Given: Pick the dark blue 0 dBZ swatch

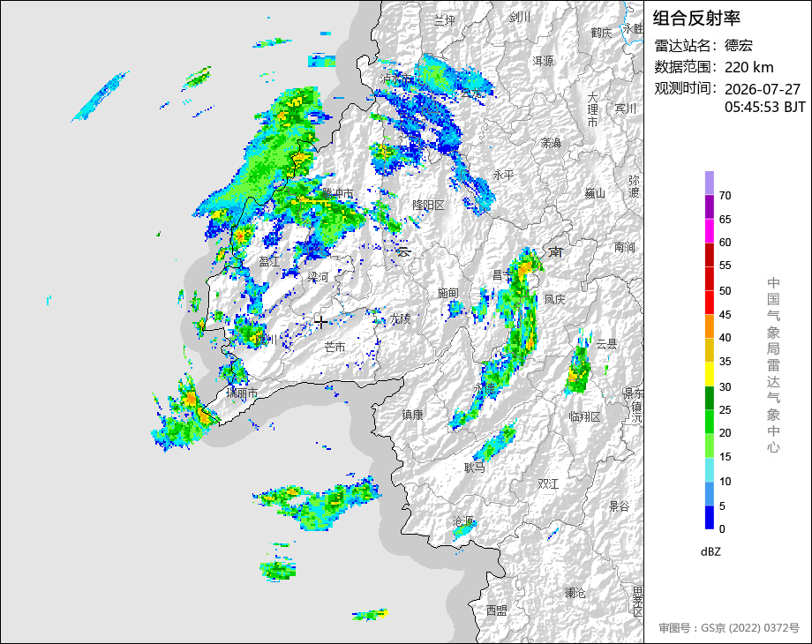Looking at the screenshot, I should coord(710,517).
